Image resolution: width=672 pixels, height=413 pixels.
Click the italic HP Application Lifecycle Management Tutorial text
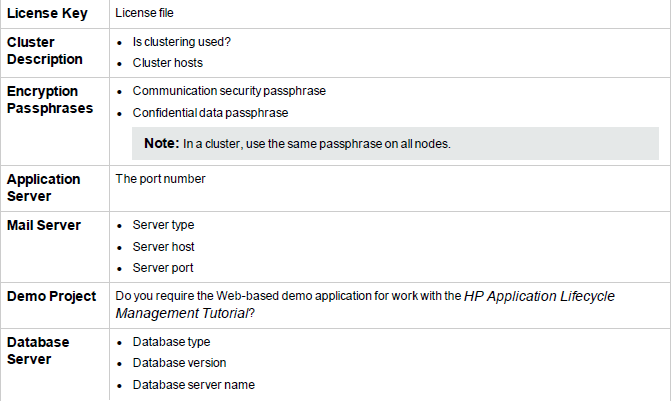[365, 305]
